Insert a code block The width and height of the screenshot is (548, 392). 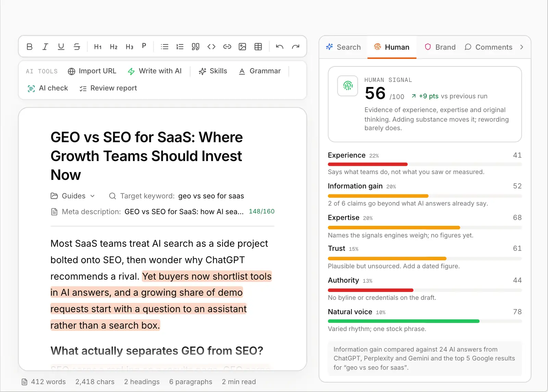click(x=211, y=47)
